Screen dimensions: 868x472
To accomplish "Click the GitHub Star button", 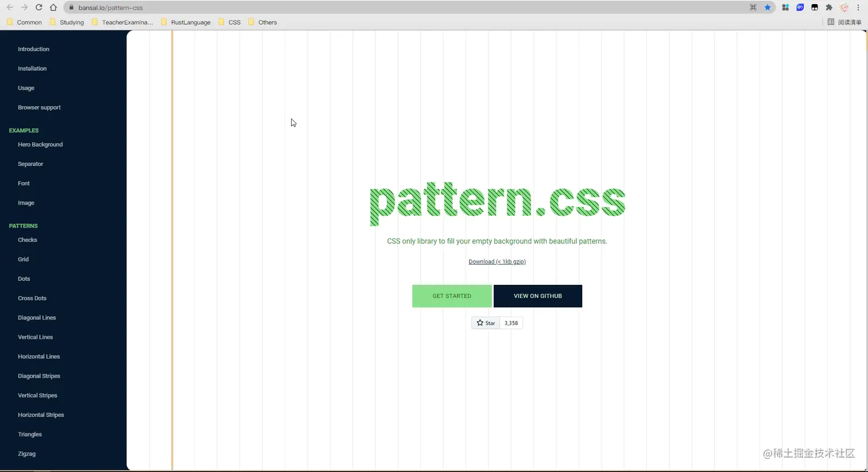I will coord(486,323).
